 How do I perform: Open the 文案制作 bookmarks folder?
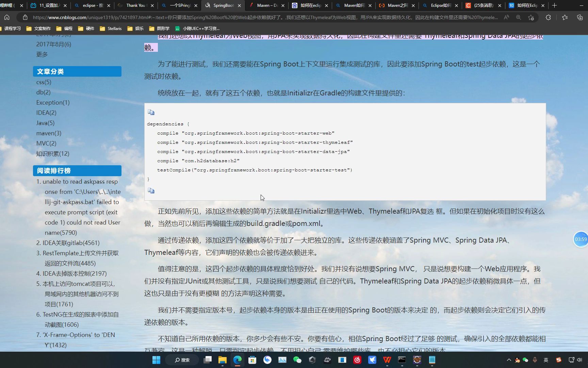pyautogui.click(x=38, y=29)
